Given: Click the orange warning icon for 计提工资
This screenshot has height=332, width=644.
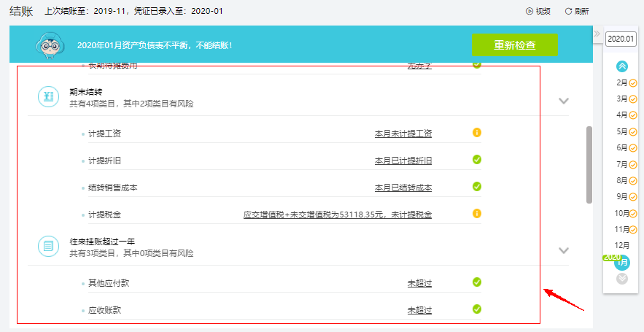Looking at the screenshot, I should tap(476, 133).
